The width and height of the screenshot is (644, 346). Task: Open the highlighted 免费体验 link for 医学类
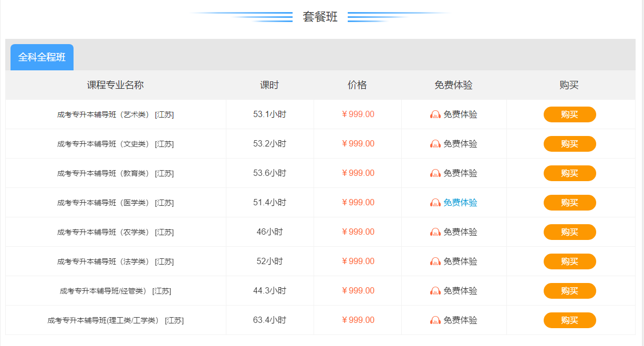pyautogui.click(x=460, y=203)
